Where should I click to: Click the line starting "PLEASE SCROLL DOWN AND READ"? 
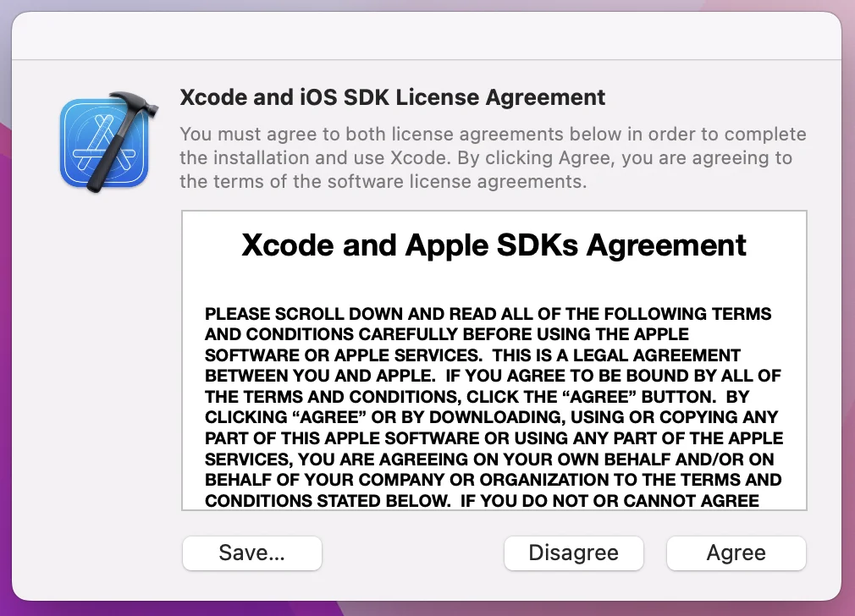488,314
